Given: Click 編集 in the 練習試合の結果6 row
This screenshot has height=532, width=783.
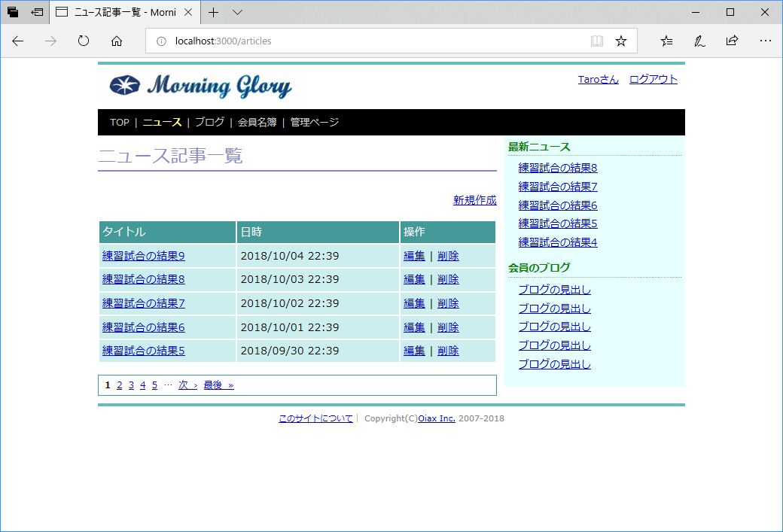Looking at the screenshot, I should coord(415,327).
